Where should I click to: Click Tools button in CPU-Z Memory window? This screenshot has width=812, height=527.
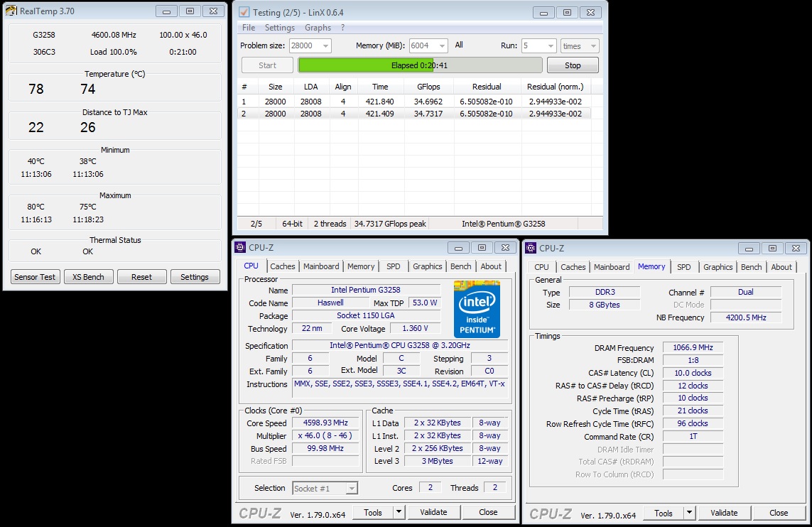pos(664,513)
